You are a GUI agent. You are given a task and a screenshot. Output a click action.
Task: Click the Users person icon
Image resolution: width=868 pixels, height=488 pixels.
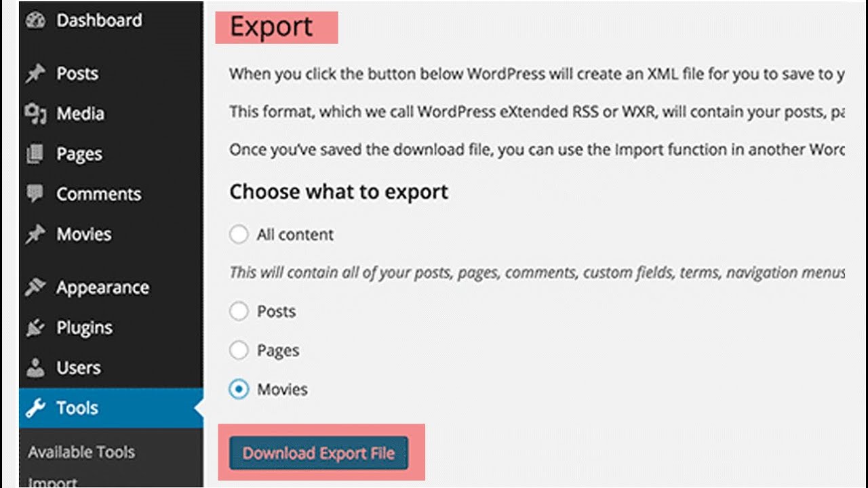pos(35,367)
